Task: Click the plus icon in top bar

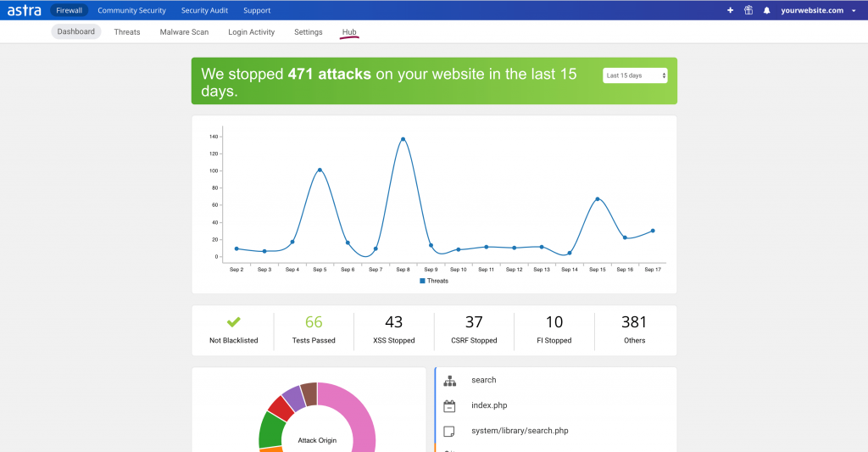Action: [731, 10]
